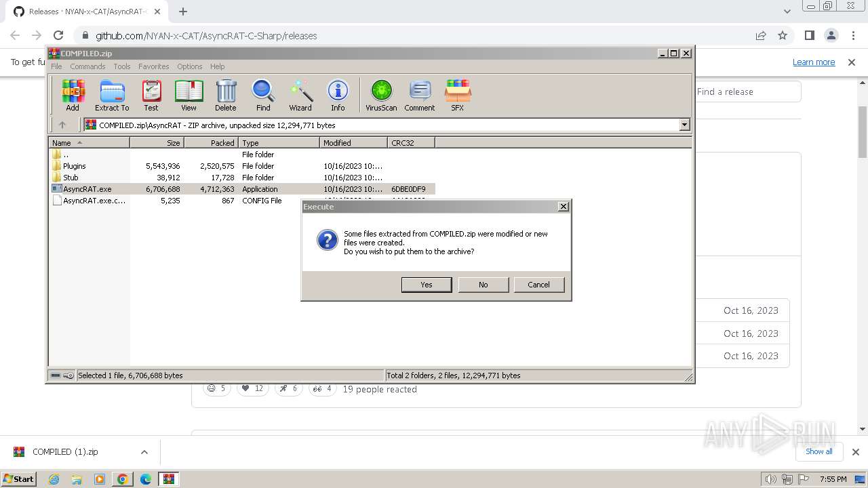
Task: Open Chrome profile avatar
Action: tap(831, 35)
